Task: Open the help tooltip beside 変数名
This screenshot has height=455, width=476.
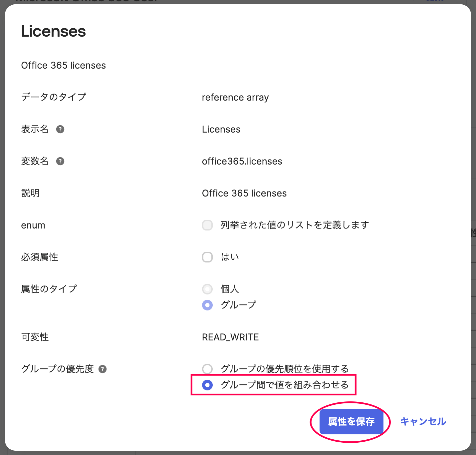Action: tap(60, 161)
